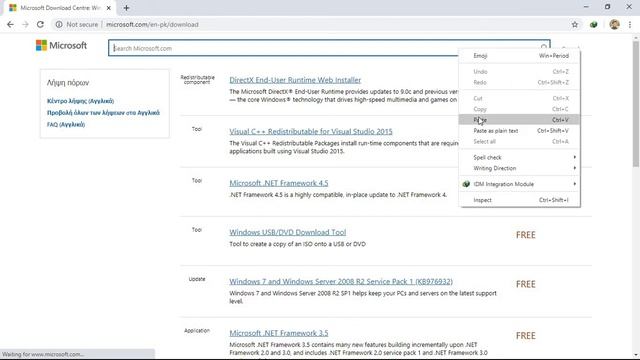This screenshot has height=360, width=640.
Task: Select Paste from context menu
Action: [x=520, y=120]
